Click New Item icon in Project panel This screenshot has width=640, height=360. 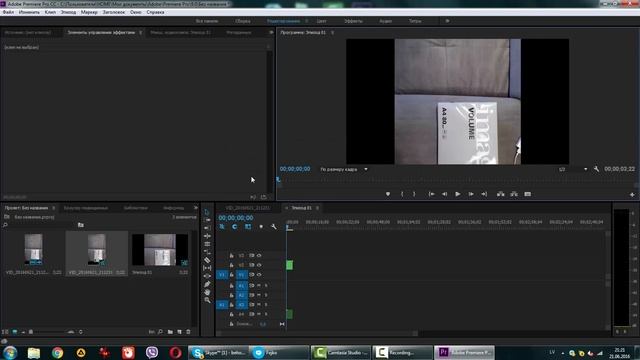click(179, 332)
